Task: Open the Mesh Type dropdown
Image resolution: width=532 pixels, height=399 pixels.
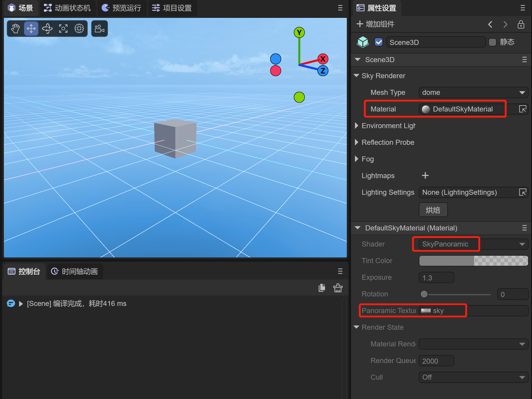Action: coord(473,92)
